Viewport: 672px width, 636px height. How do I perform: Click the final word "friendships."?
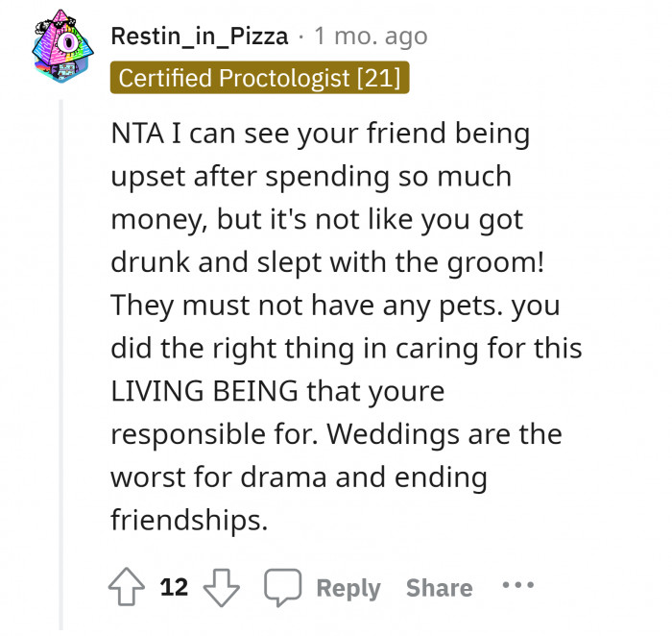pos(185,520)
